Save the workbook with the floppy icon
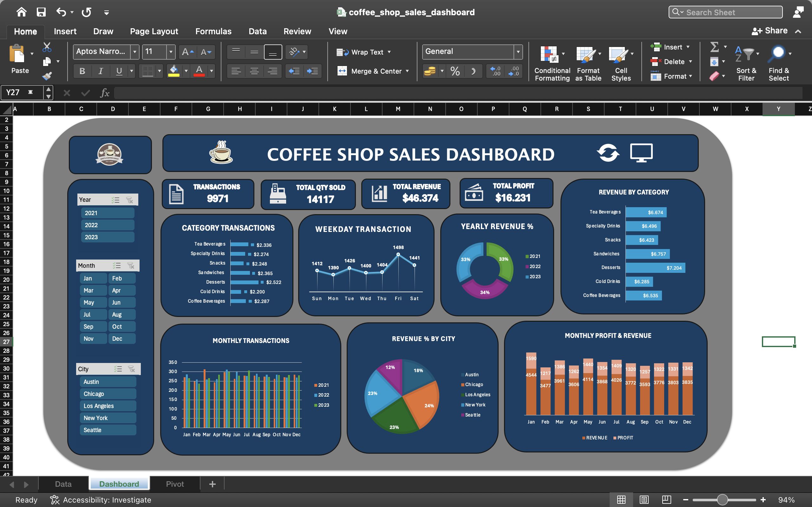Screen dimensions: 812x507 pyautogui.click(x=41, y=12)
